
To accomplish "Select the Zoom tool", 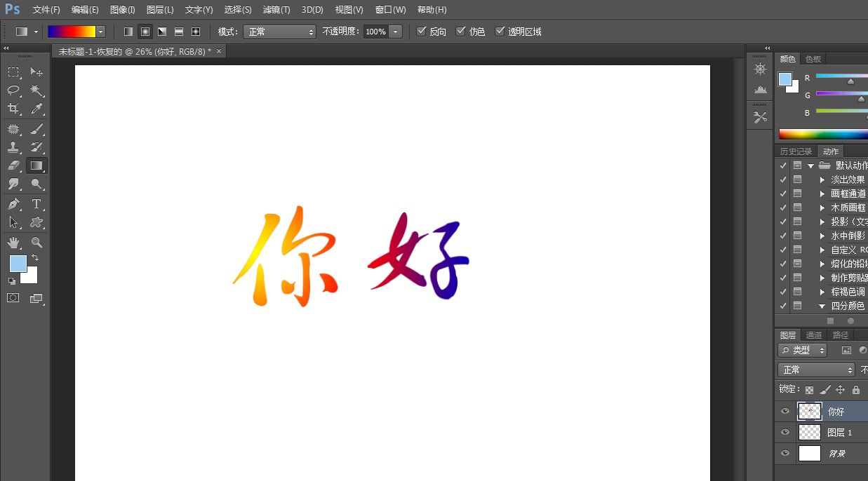I will (36, 242).
